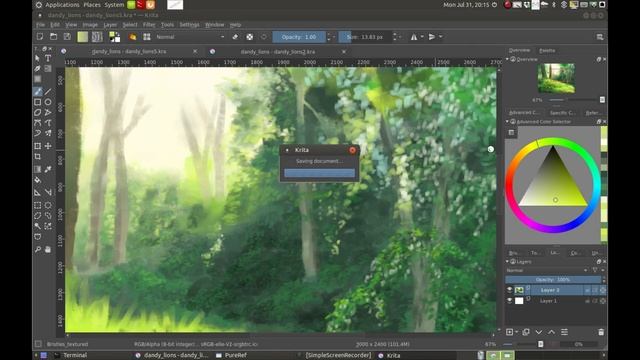Open horizontal mirror options dropdown arrow
The width and height of the screenshot is (640, 360).
422,37
